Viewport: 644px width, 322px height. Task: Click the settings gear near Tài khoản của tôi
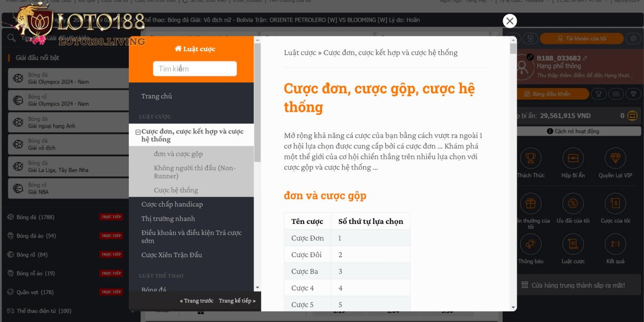[632, 38]
